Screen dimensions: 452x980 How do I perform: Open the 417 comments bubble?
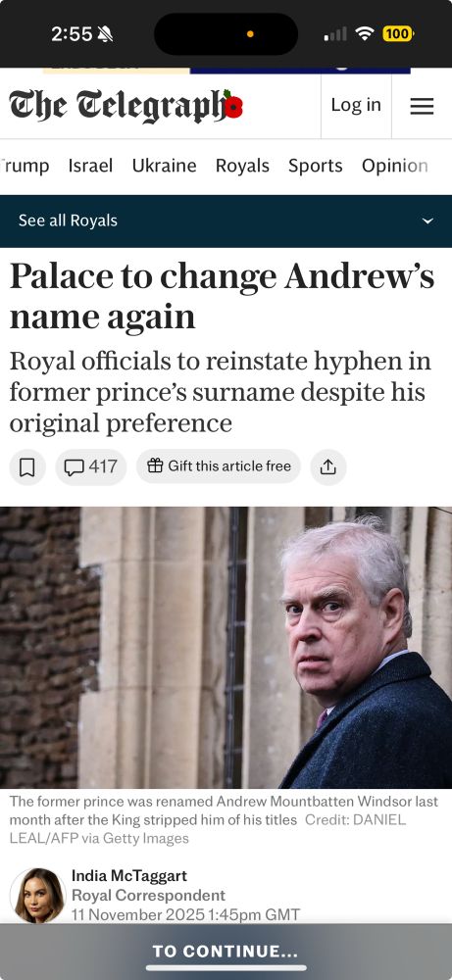tap(90, 466)
